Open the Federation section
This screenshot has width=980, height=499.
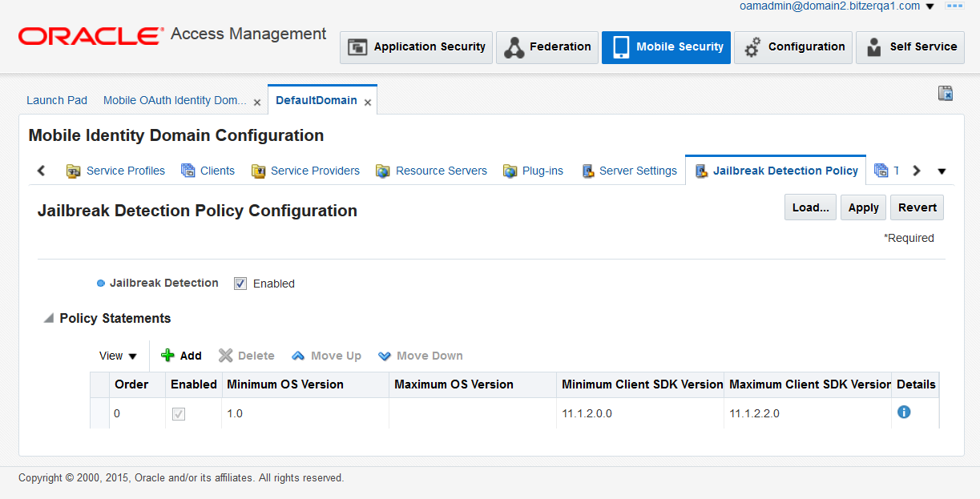click(x=547, y=47)
